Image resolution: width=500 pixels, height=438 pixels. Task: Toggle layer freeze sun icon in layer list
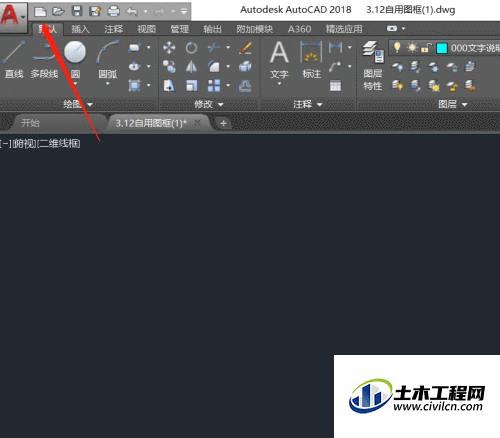(x=412, y=48)
